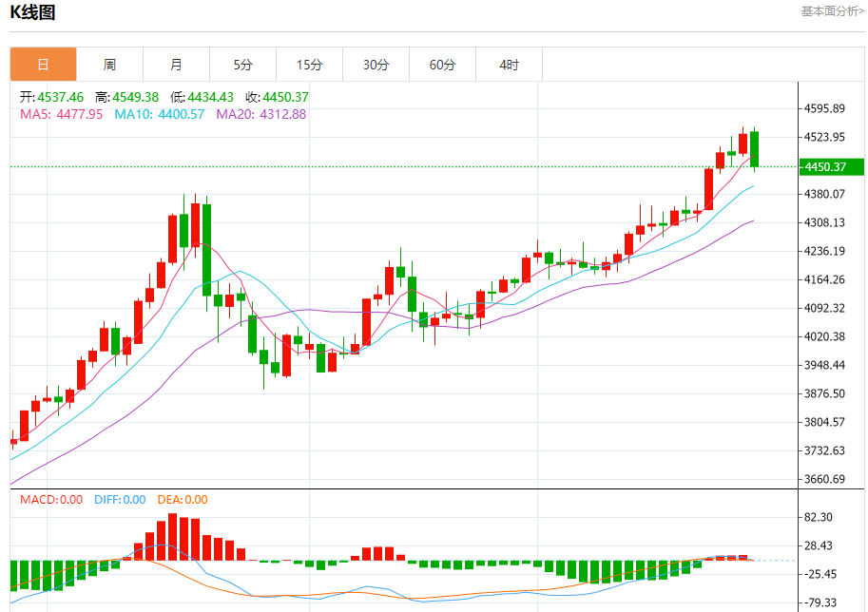Show the 30分 interval chart
Image resolution: width=868 pixels, height=612 pixels.
(x=376, y=65)
